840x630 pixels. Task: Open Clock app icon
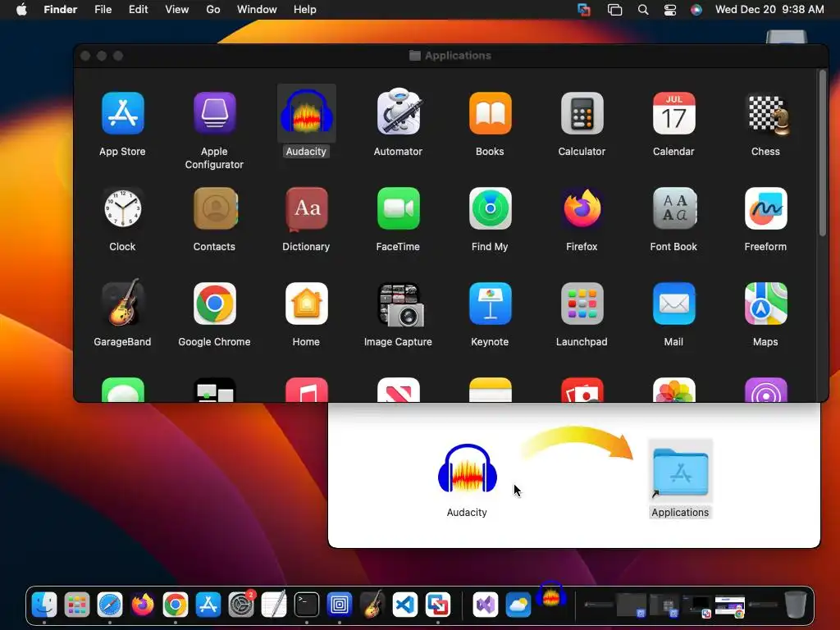(123, 209)
